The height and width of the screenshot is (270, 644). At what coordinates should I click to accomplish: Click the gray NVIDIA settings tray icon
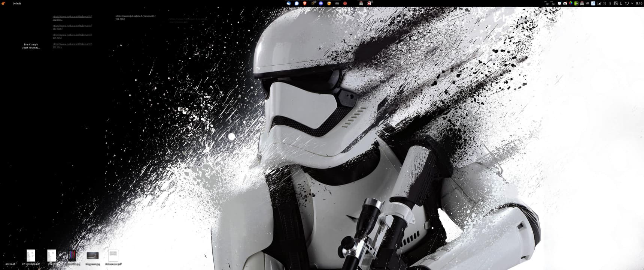616,3
